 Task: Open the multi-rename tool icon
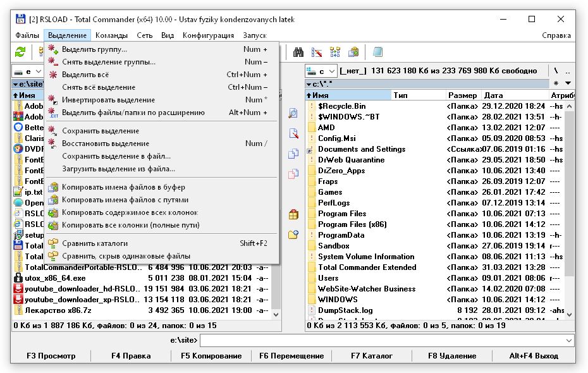(317, 52)
